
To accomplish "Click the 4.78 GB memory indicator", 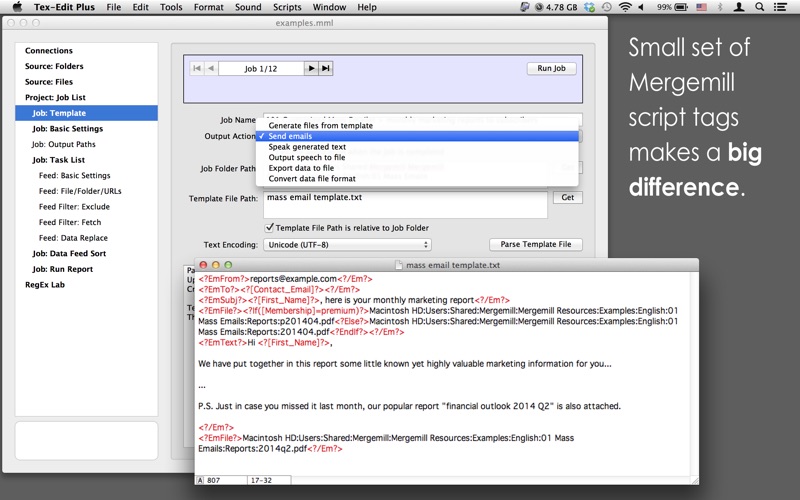I will click(x=556, y=7).
